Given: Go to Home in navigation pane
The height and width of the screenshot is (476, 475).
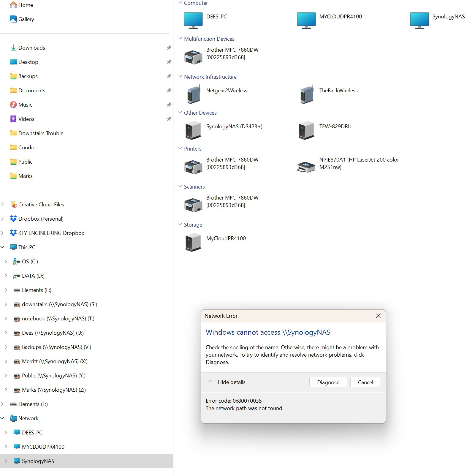Looking at the screenshot, I should (x=21, y=5).
